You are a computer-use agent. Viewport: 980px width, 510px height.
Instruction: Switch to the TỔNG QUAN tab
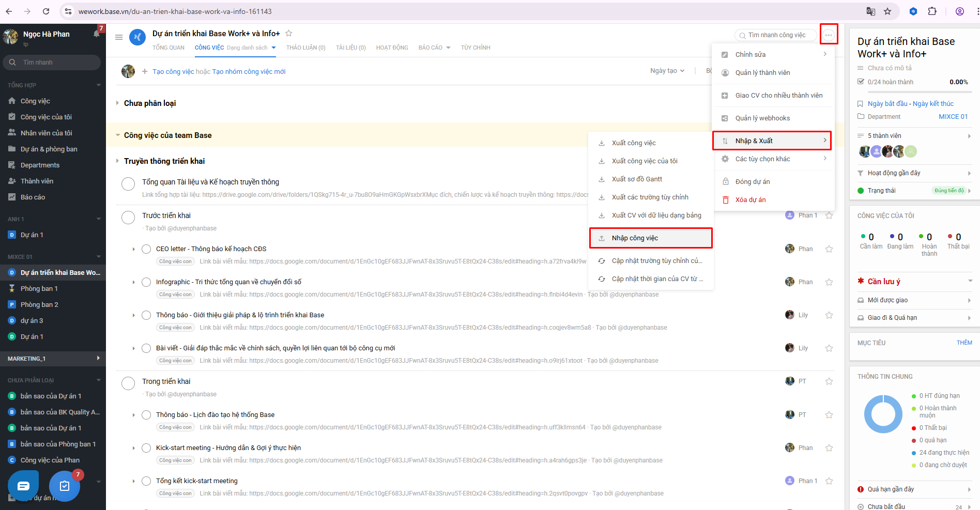(169, 48)
